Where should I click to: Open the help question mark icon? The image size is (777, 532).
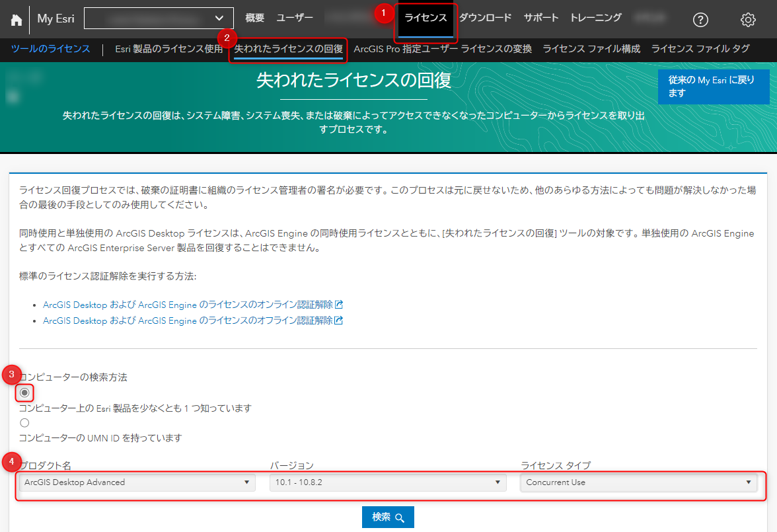pos(700,20)
